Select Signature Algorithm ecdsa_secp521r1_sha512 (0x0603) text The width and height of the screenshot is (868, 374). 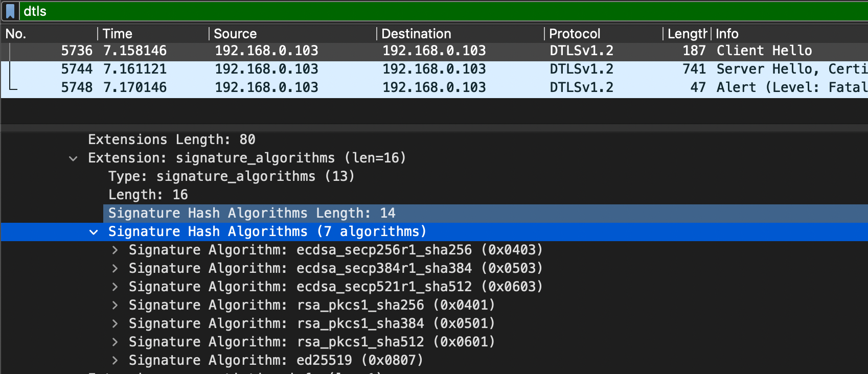click(335, 287)
